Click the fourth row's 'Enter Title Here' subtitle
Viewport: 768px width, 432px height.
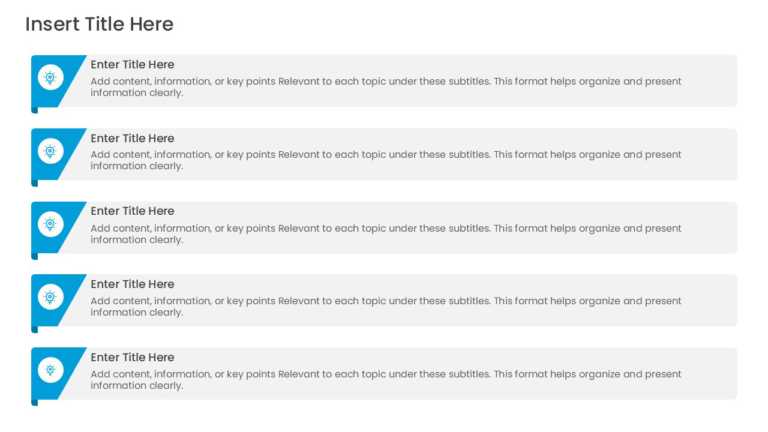[132, 284]
